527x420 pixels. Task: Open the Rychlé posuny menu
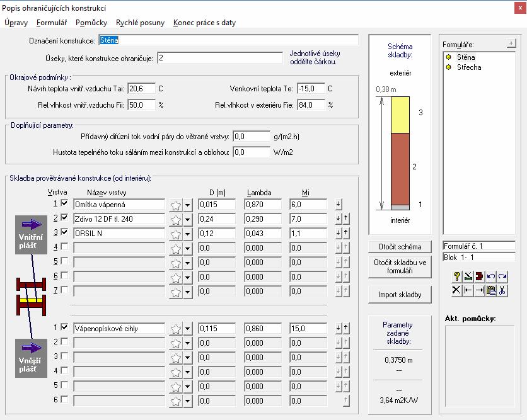[x=140, y=23]
